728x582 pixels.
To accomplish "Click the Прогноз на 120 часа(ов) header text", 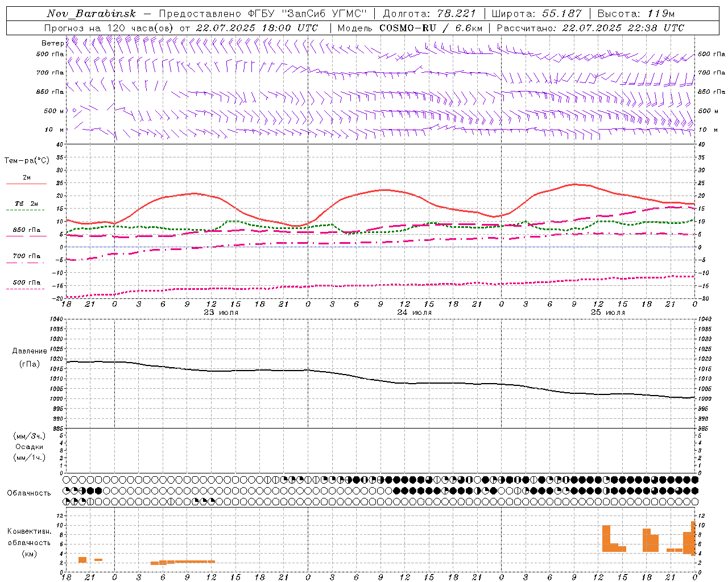I will (109, 28).
